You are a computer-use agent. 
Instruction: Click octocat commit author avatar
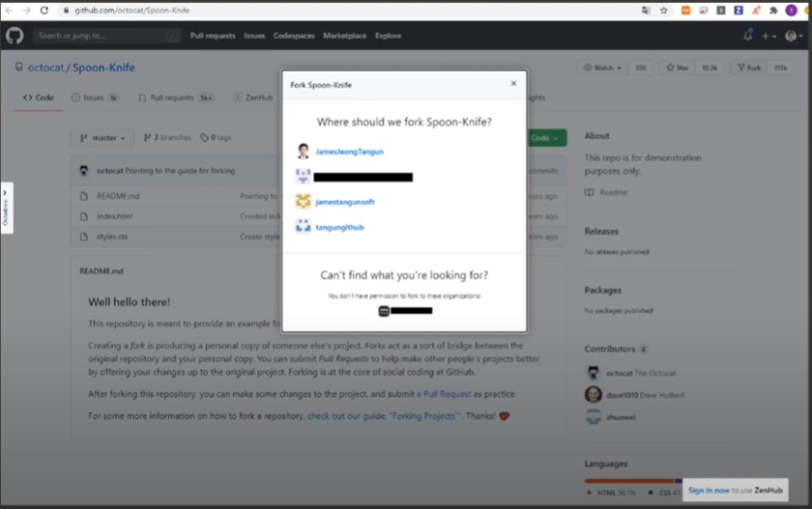click(84, 171)
